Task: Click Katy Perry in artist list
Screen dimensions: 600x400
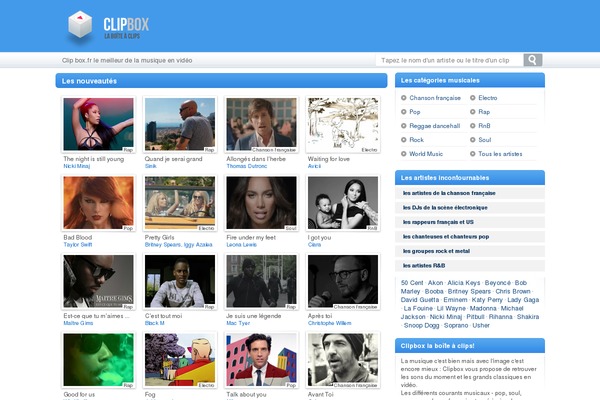Action: coord(487,300)
